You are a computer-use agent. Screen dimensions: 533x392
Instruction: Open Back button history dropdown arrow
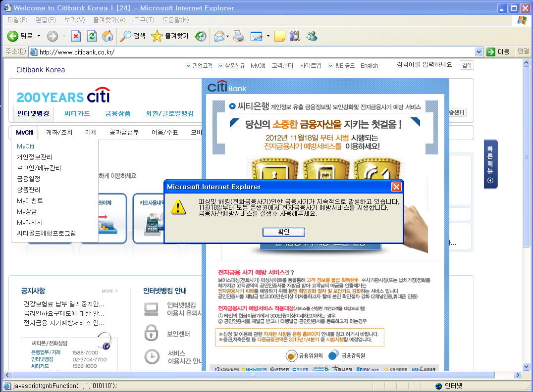click(x=39, y=36)
